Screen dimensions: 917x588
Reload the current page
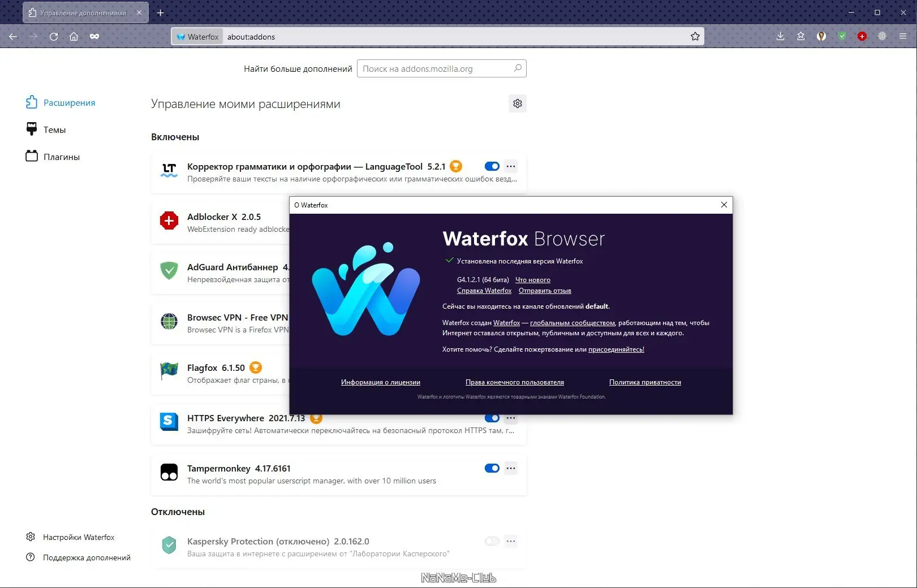(54, 37)
